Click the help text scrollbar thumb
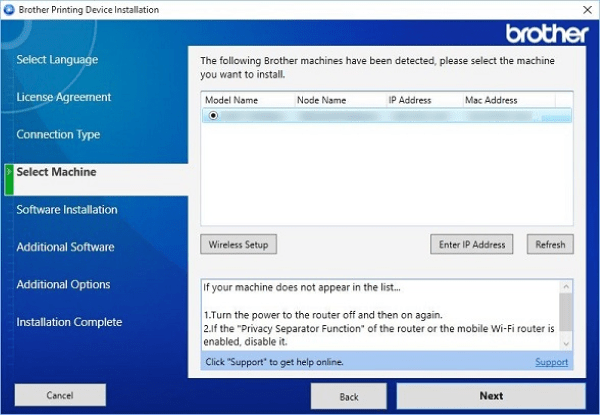 click(566, 312)
